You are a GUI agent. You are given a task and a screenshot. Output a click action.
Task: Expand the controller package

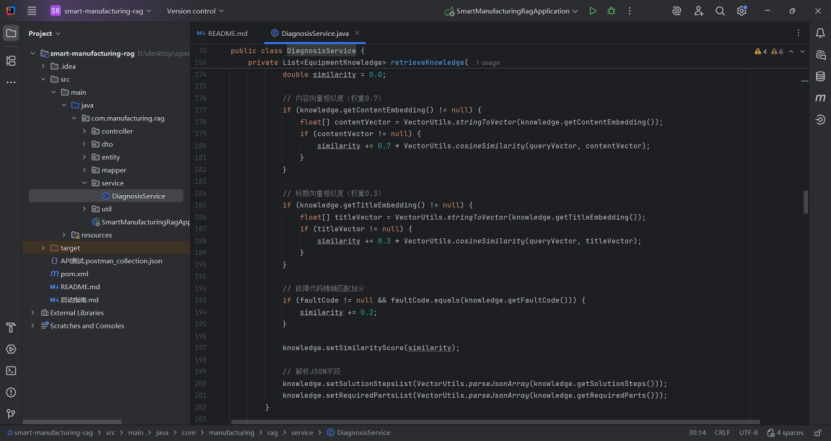pyautogui.click(x=84, y=131)
